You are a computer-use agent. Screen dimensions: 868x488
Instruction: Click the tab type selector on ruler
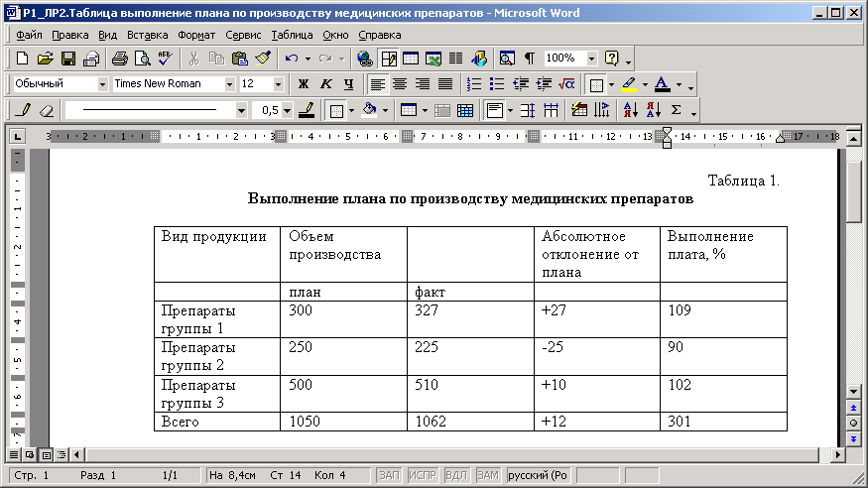[x=17, y=136]
